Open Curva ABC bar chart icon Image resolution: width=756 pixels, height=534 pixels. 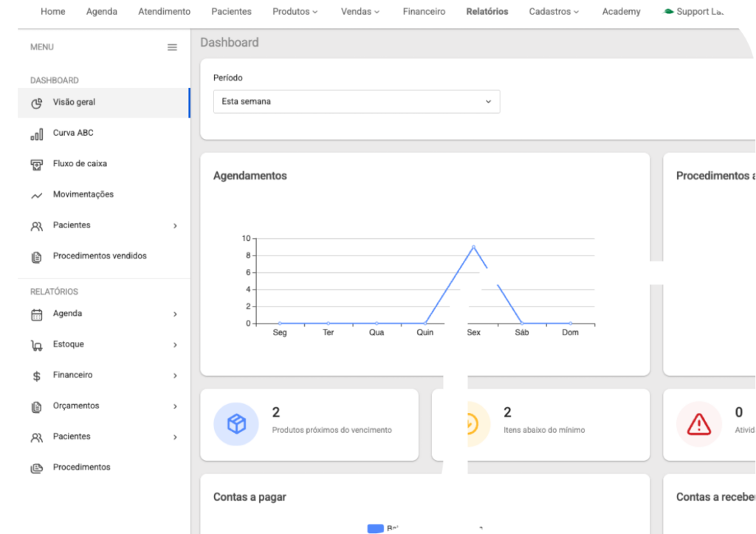[36, 134]
